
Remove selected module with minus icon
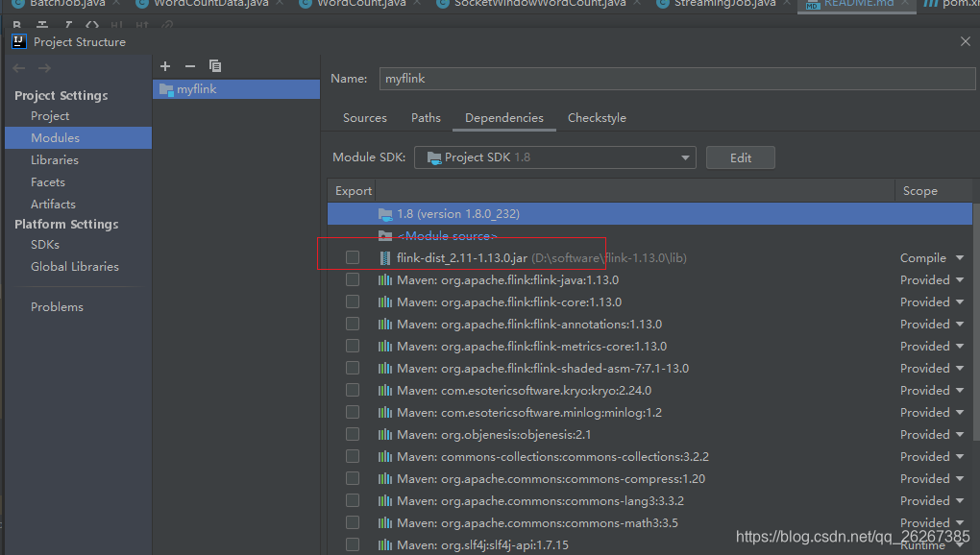click(x=190, y=65)
